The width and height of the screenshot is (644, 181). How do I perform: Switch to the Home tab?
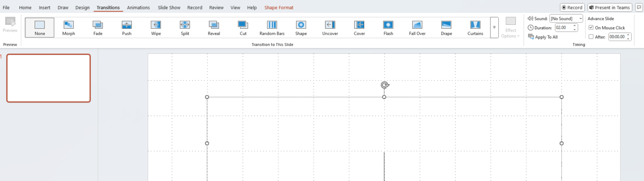[x=25, y=7]
